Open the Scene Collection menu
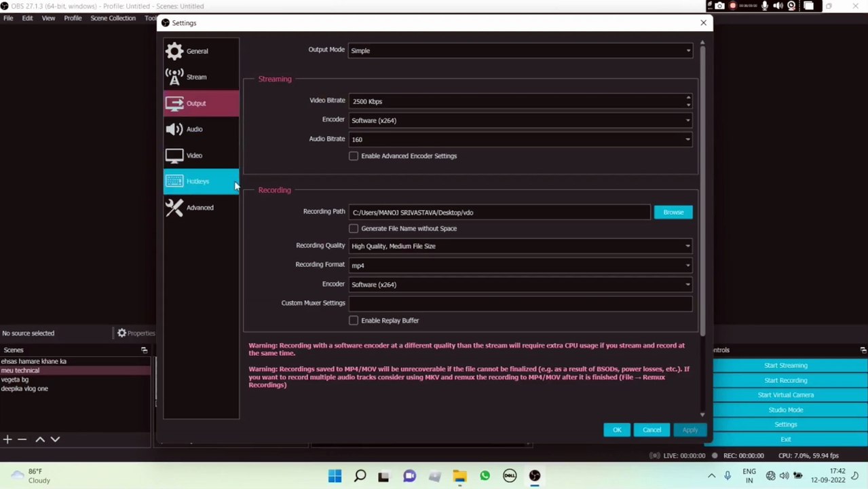The height and width of the screenshot is (489, 868). [113, 18]
